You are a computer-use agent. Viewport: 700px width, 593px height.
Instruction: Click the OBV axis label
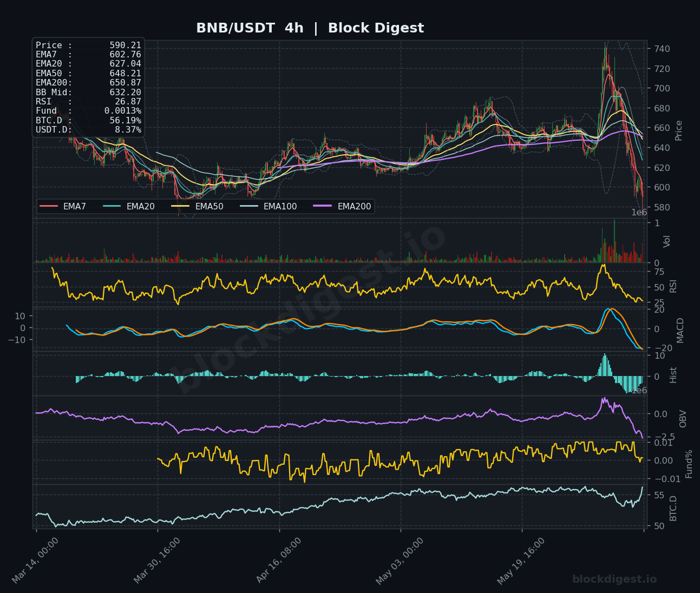(683, 419)
